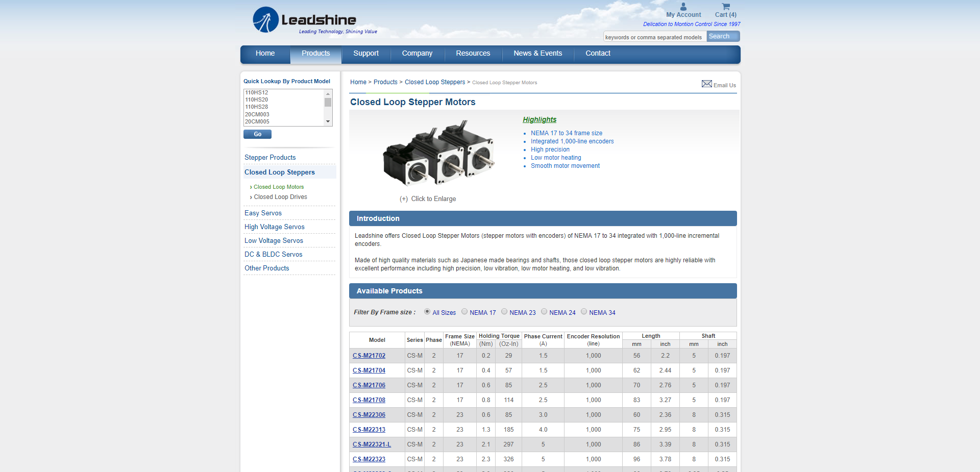The width and height of the screenshot is (980, 472).
Task: Choose 110HS12 in the model lookup list
Action: pos(284,93)
